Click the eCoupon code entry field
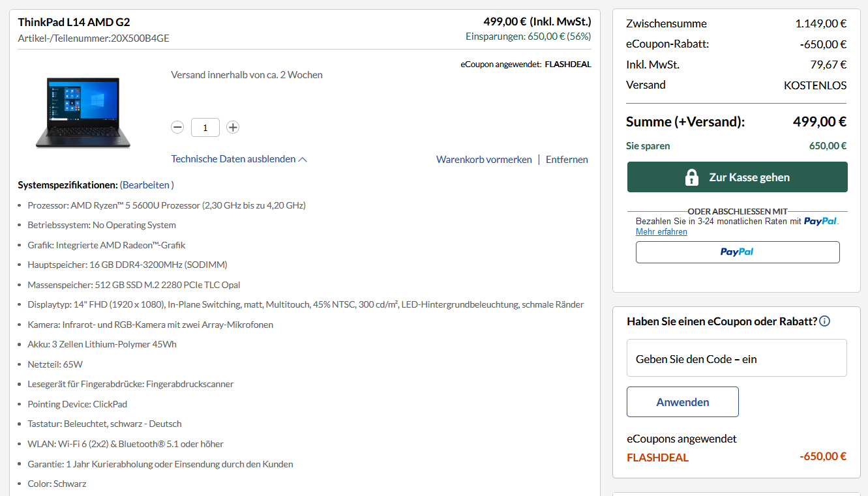Viewport: 868px width, 496px height. 736,357
